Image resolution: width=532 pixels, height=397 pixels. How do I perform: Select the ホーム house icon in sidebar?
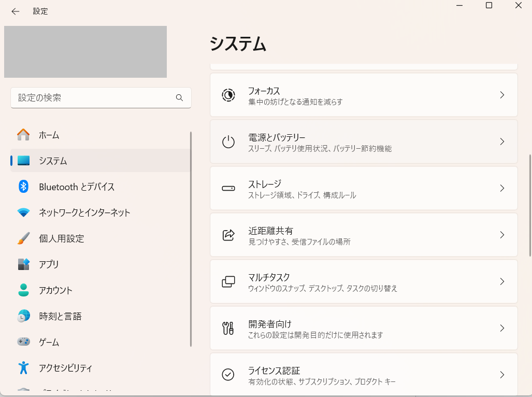23,135
